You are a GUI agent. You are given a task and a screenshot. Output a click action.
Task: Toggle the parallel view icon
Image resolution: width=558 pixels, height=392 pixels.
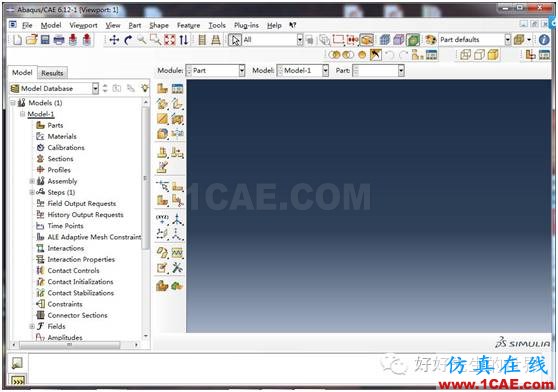pyautogui.click(x=202, y=40)
